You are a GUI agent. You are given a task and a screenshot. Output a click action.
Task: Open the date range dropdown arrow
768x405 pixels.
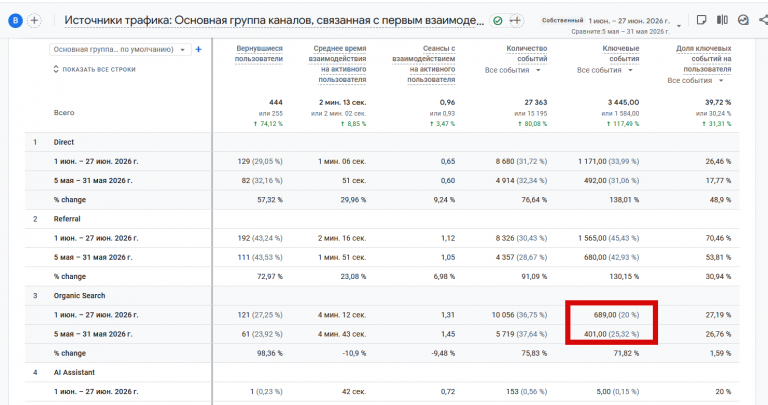(x=679, y=26)
